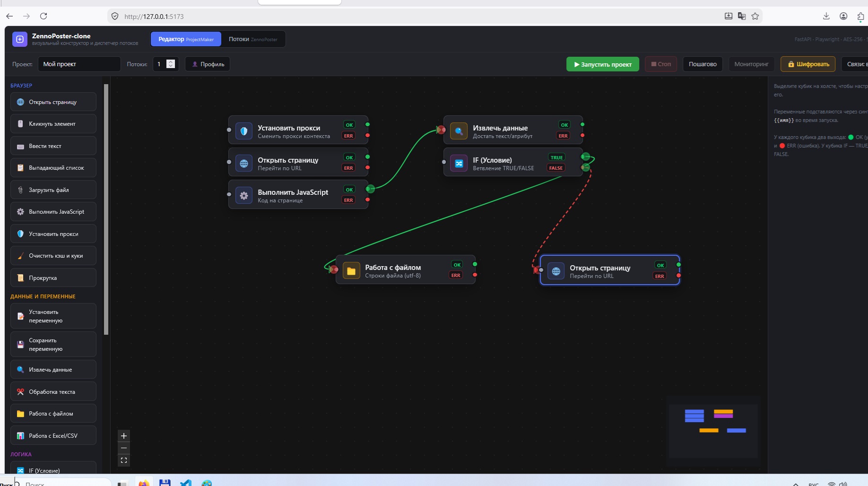Open the save floppy icon in taskbar

click(165, 483)
